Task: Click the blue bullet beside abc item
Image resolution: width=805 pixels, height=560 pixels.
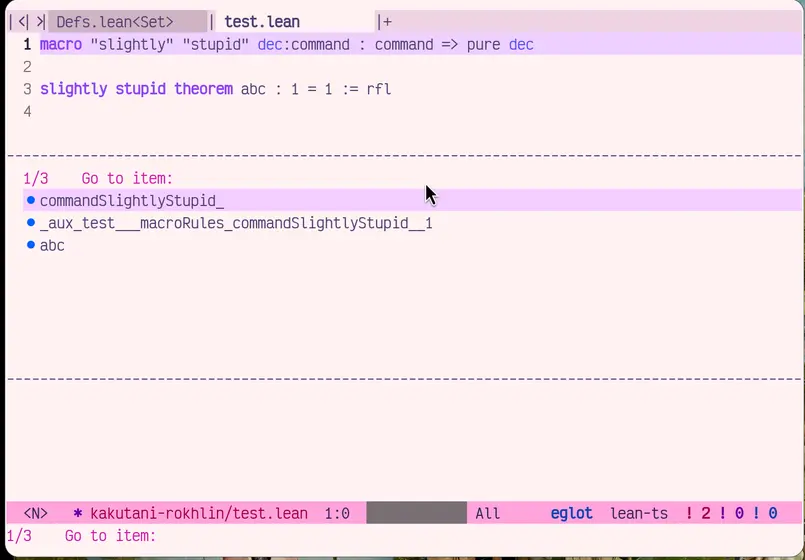Action: [x=31, y=245]
